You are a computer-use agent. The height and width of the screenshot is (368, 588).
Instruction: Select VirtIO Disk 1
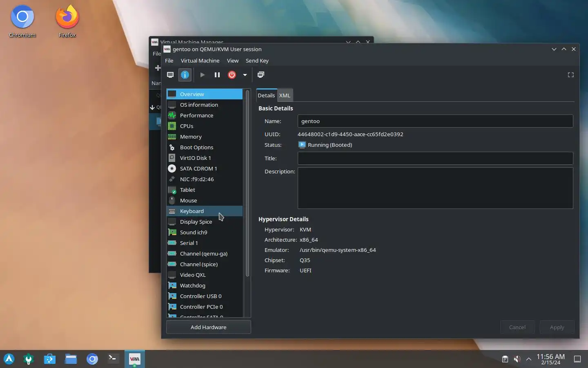pos(205,158)
